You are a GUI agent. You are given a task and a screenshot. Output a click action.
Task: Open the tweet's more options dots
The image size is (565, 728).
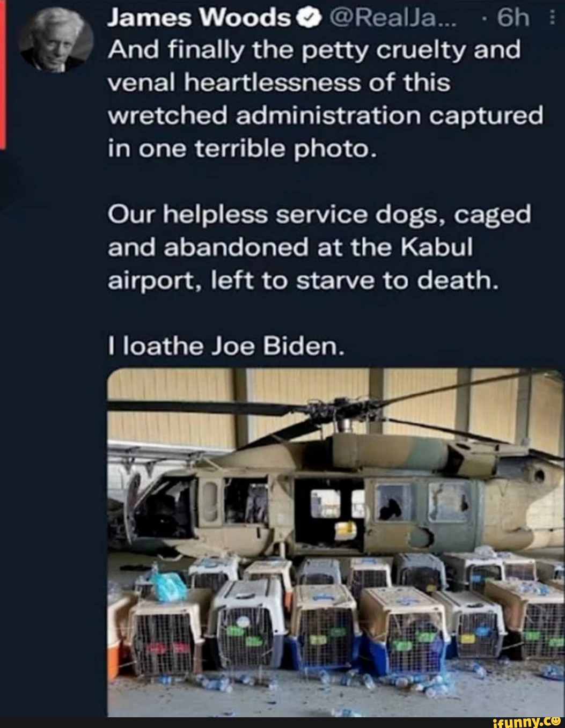tap(552, 20)
